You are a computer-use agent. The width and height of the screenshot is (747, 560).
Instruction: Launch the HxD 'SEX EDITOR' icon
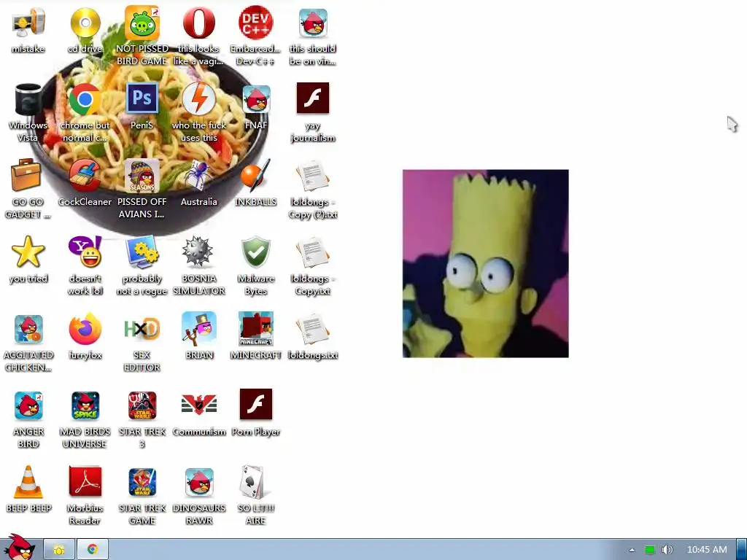(x=142, y=329)
